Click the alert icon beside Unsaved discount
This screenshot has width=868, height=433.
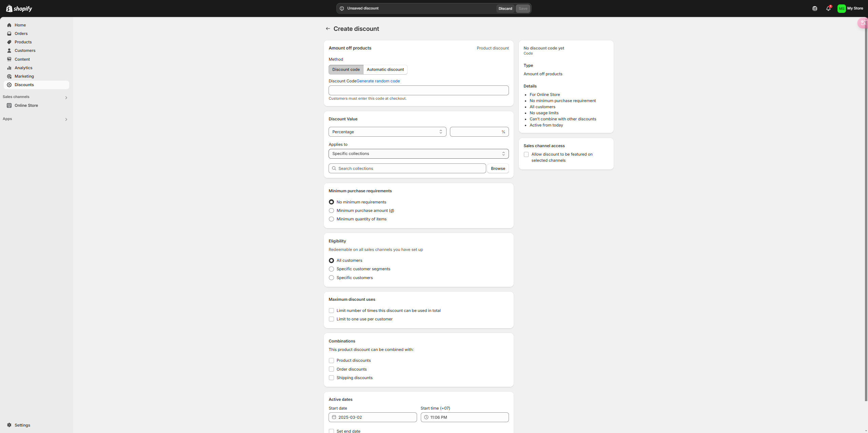[342, 8]
